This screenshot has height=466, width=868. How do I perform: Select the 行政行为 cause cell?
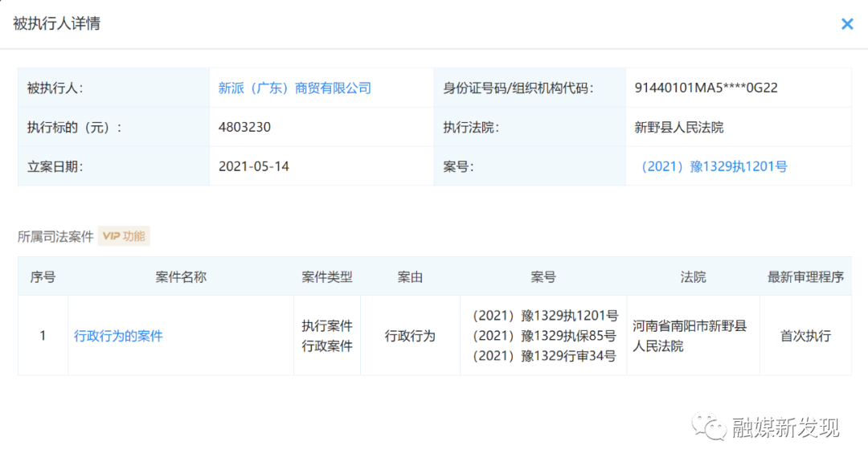[x=410, y=336]
